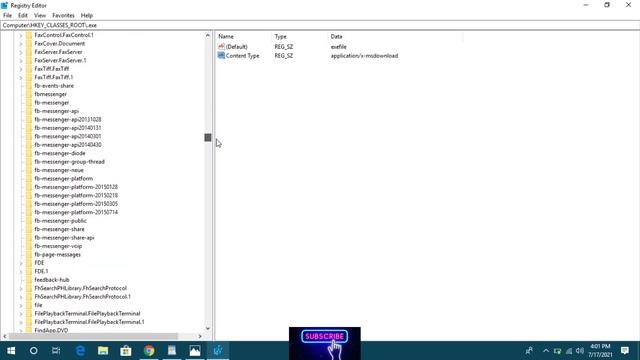
Task: Select the FilePlaybackTerminal.FilePlaybackTerminal.1 key
Action: 89,322
